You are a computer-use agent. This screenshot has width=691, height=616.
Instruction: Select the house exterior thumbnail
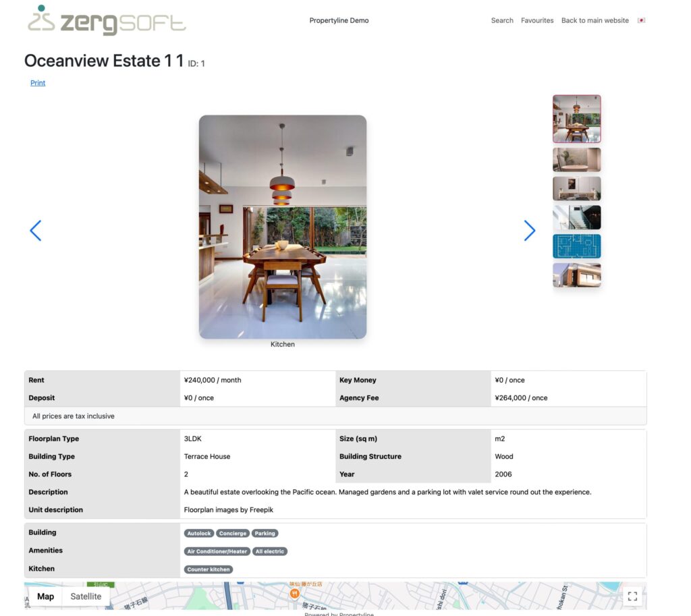click(576, 275)
